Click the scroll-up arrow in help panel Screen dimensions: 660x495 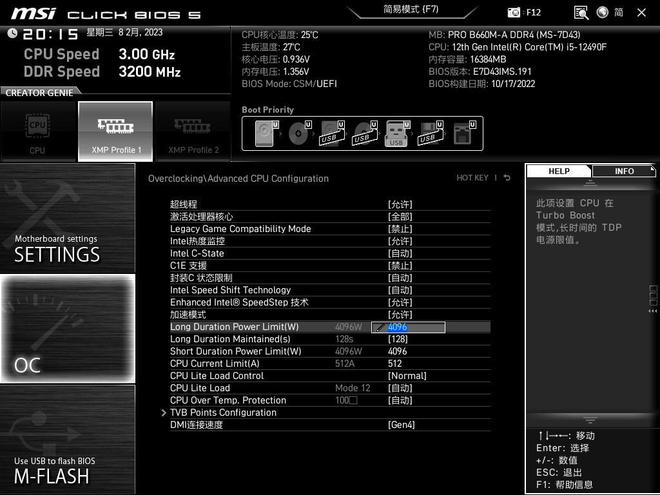(590, 183)
